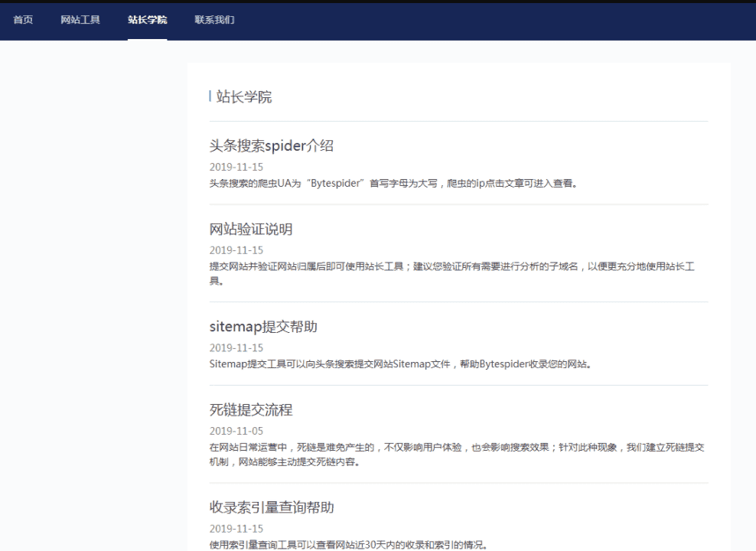Open the 网站工具 navigation menu

(x=80, y=20)
